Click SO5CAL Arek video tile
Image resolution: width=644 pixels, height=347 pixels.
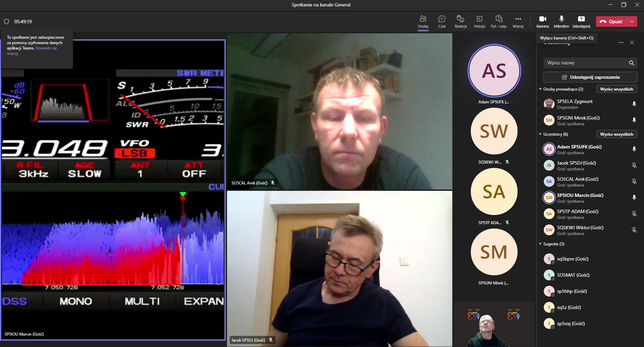tap(340, 111)
